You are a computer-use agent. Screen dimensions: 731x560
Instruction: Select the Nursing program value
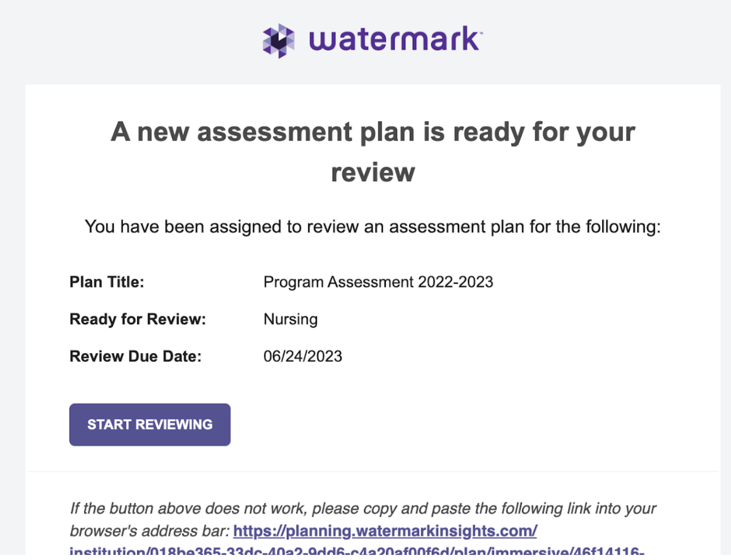[290, 319]
